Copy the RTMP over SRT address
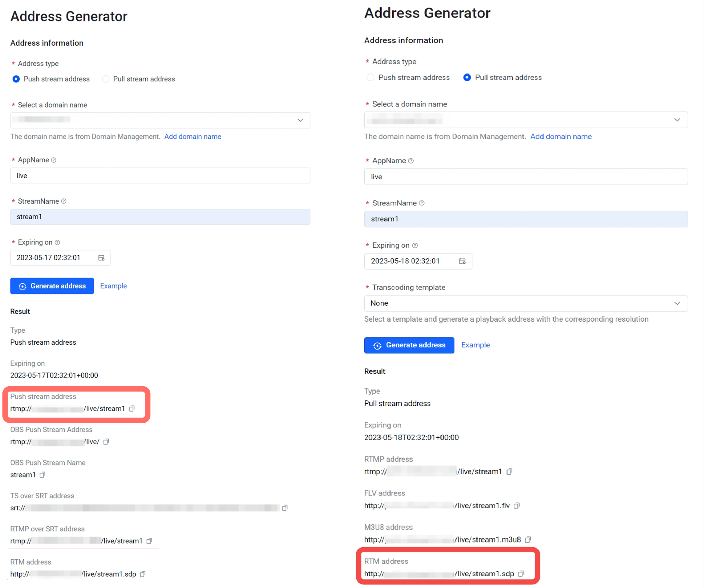 tap(149, 541)
